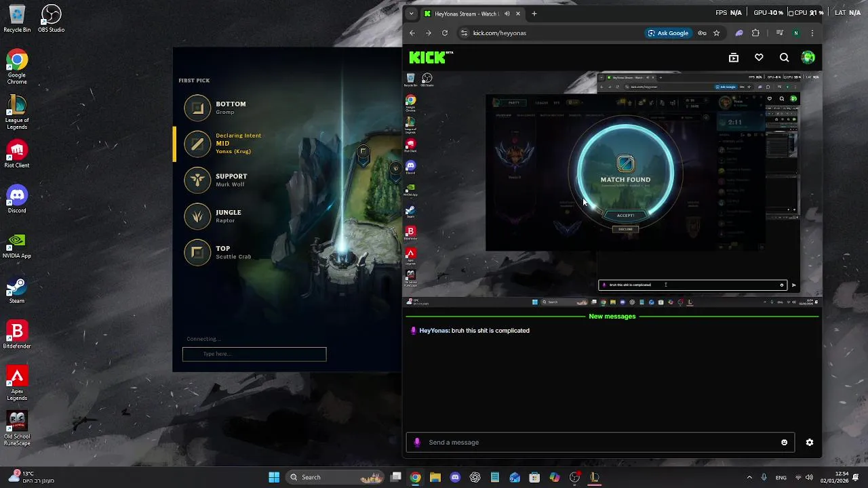The width and height of the screenshot is (868, 488).
Task: Open League client taskbar icon
Action: (x=595, y=477)
